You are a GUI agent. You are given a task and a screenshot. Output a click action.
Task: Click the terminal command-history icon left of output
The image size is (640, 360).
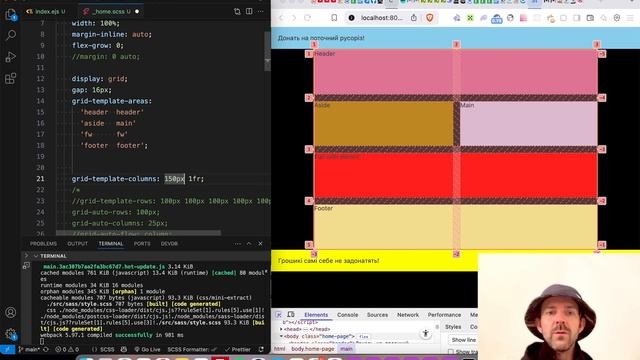coord(27,266)
